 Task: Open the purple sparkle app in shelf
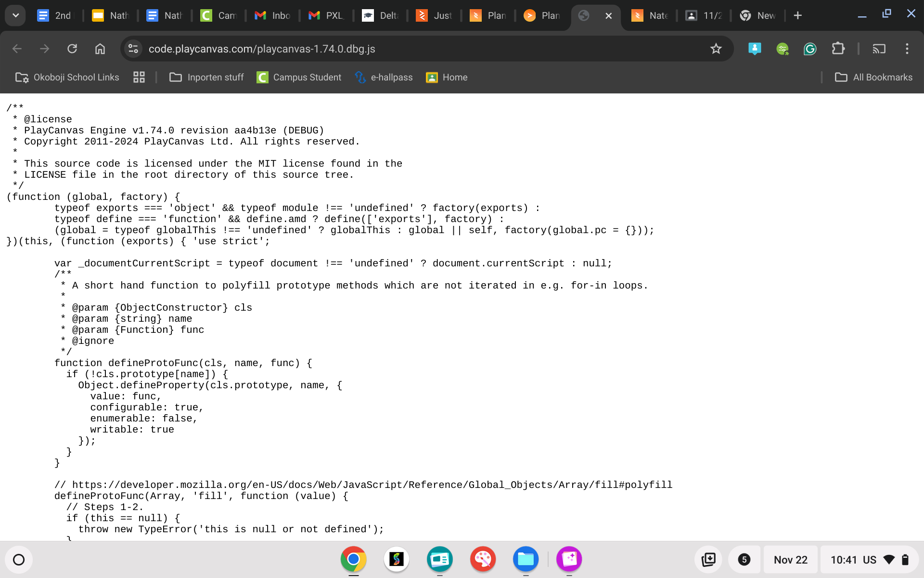pyautogui.click(x=569, y=559)
